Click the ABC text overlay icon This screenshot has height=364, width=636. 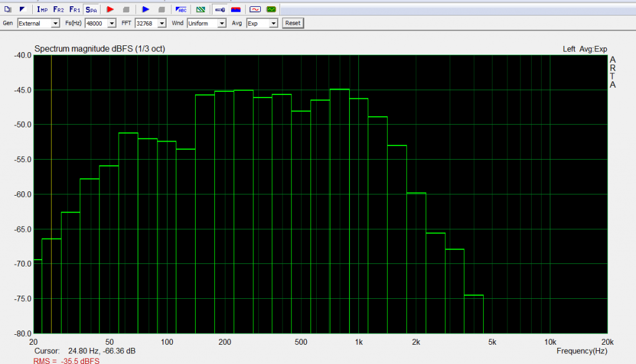pyautogui.click(x=181, y=9)
